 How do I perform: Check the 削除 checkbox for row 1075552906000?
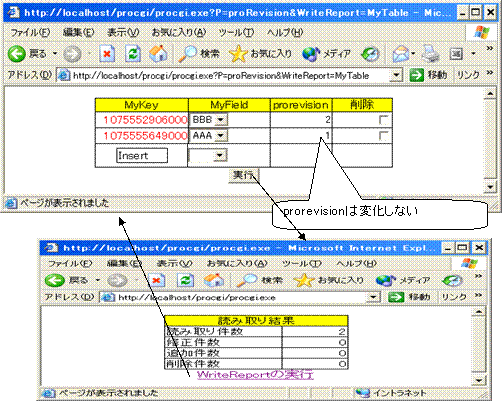point(383,120)
